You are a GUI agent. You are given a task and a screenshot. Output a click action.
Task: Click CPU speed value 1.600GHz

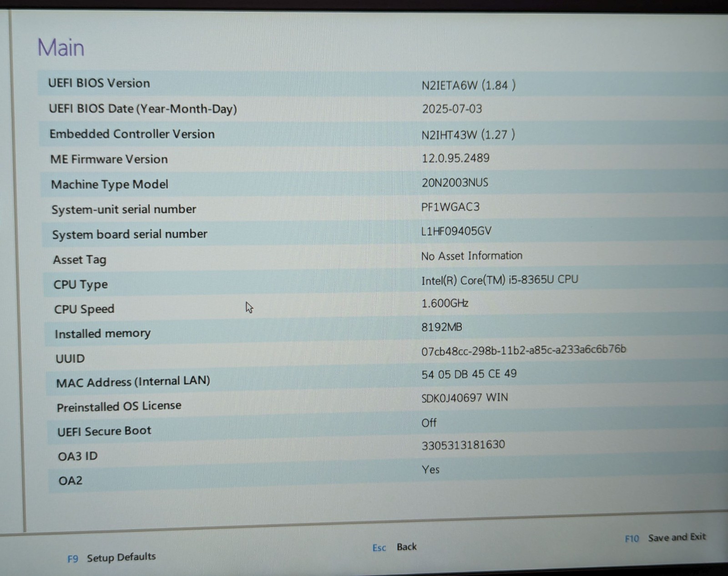pos(445,303)
